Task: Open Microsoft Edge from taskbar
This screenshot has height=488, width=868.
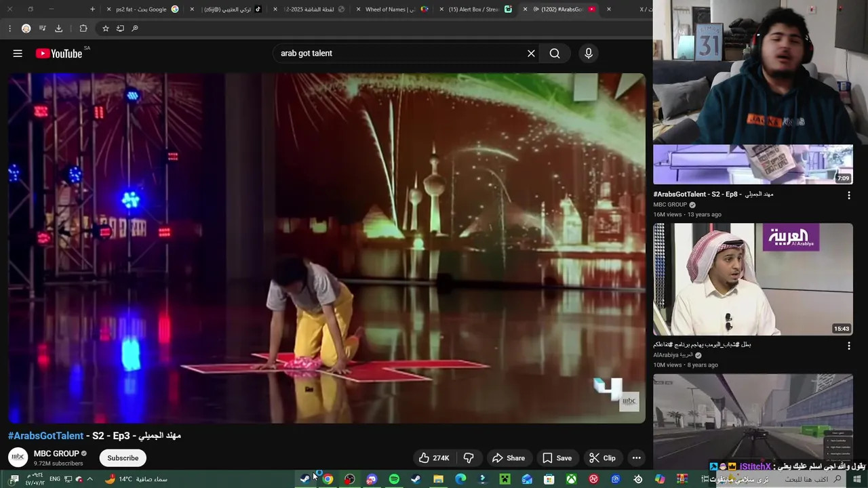Action: click(460, 479)
